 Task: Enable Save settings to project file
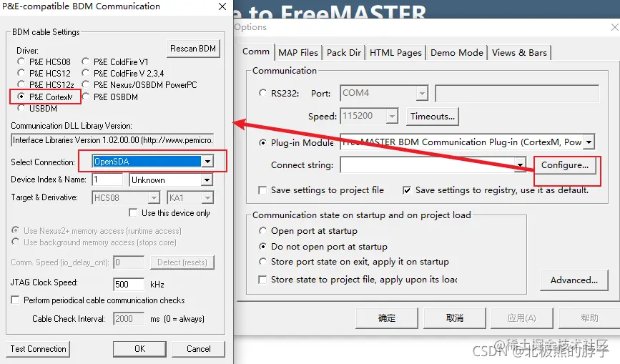tap(262, 190)
